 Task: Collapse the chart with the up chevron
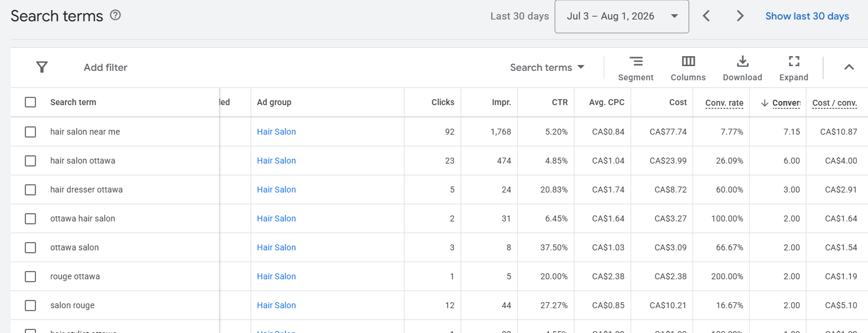(x=849, y=67)
